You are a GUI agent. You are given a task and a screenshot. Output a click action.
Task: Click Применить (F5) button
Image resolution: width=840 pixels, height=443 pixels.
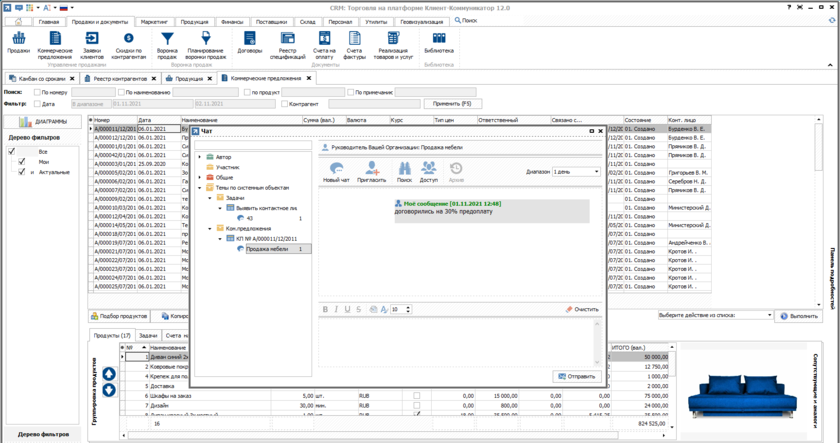tap(453, 104)
